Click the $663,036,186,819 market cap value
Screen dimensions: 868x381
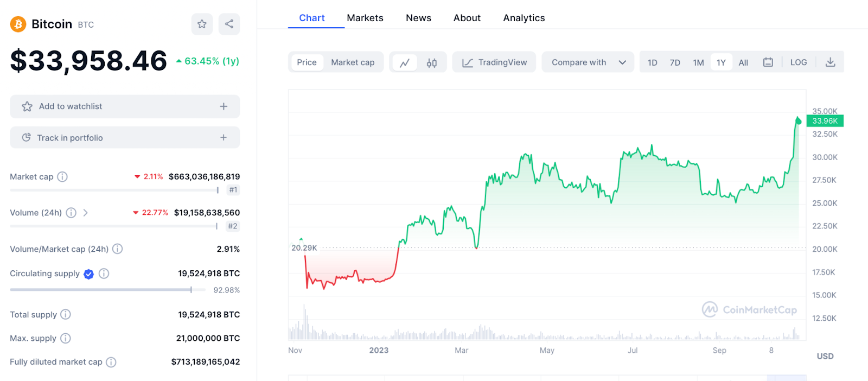point(204,176)
